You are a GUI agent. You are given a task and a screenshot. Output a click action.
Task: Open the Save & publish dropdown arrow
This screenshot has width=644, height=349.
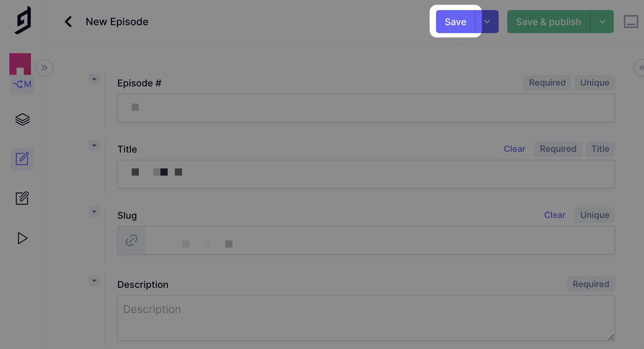602,22
